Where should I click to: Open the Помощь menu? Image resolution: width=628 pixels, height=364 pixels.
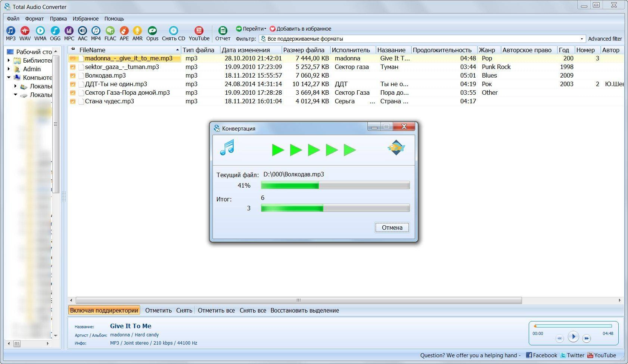(114, 19)
